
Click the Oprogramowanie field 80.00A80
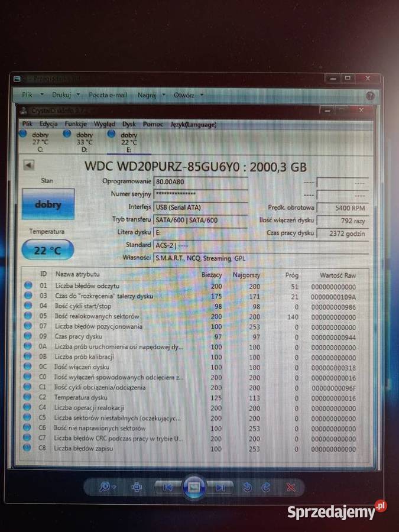pos(200,181)
